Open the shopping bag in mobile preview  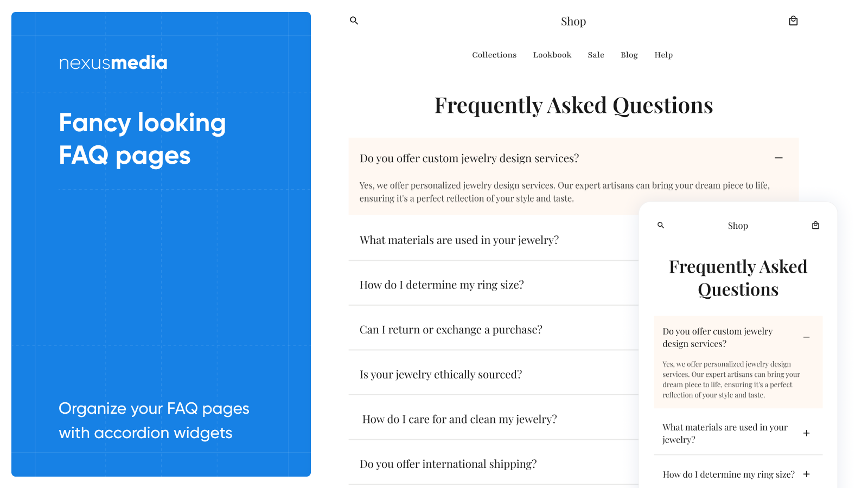[x=815, y=225]
